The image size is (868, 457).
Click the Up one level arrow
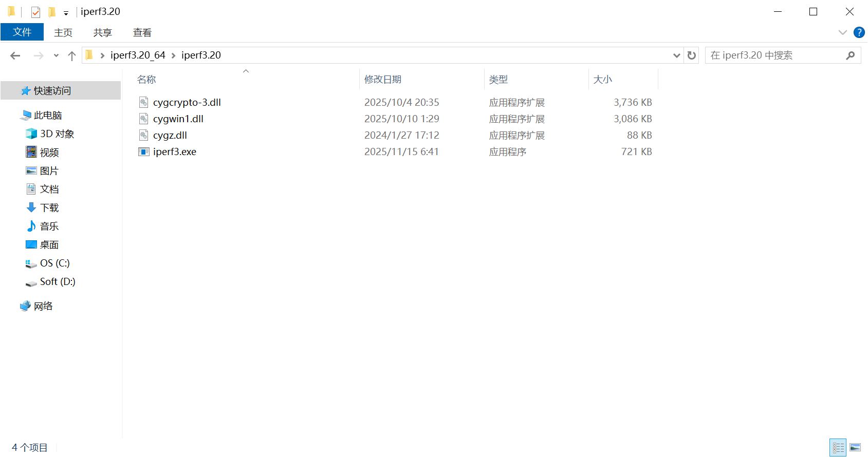point(72,55)
